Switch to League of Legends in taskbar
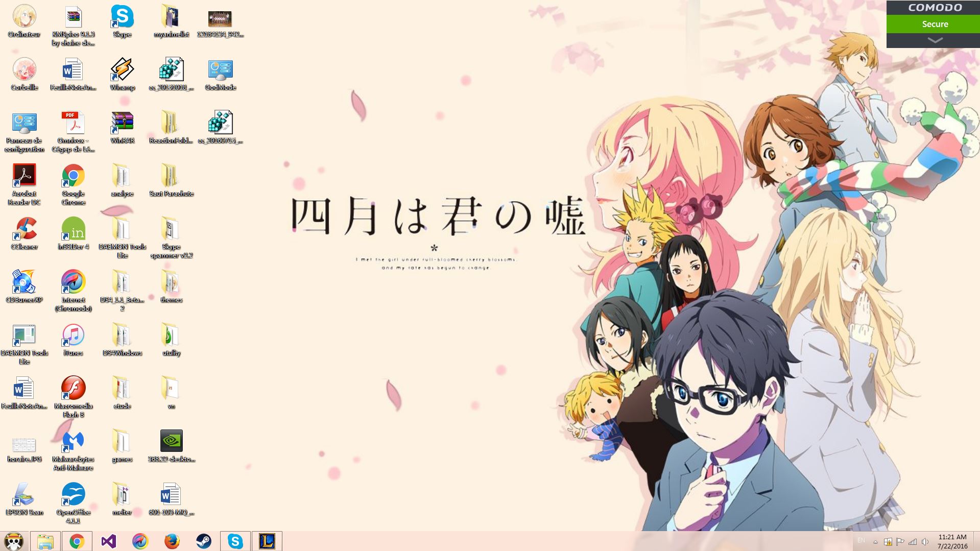Image resolution: width=980 pixels, height=551 pixels. 267,541
